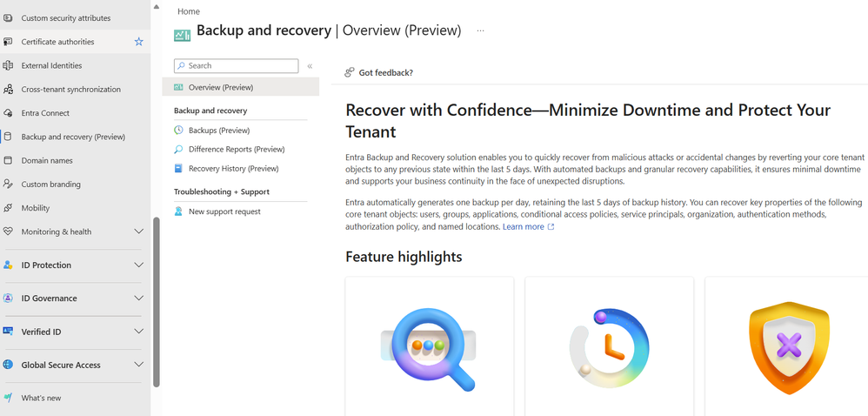868x416 pixels.
Task: Click the magnifier feature card image
Action: [429, 350]
